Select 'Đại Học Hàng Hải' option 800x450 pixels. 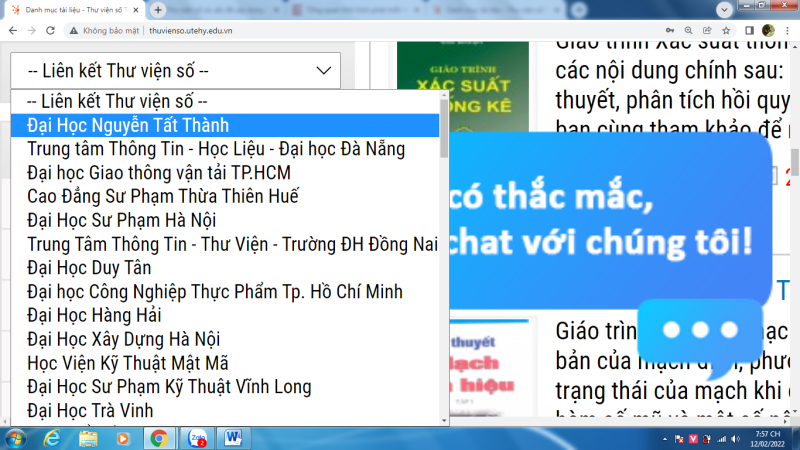click(225, 315)
